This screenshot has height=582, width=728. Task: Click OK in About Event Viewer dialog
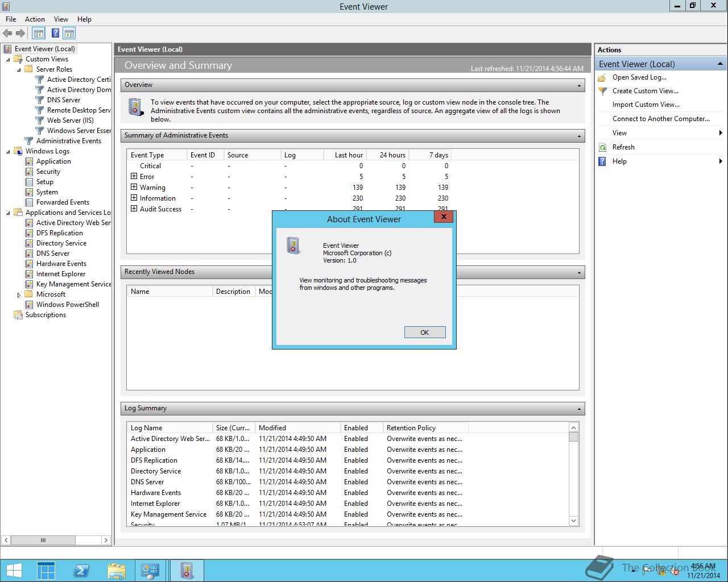425,332
